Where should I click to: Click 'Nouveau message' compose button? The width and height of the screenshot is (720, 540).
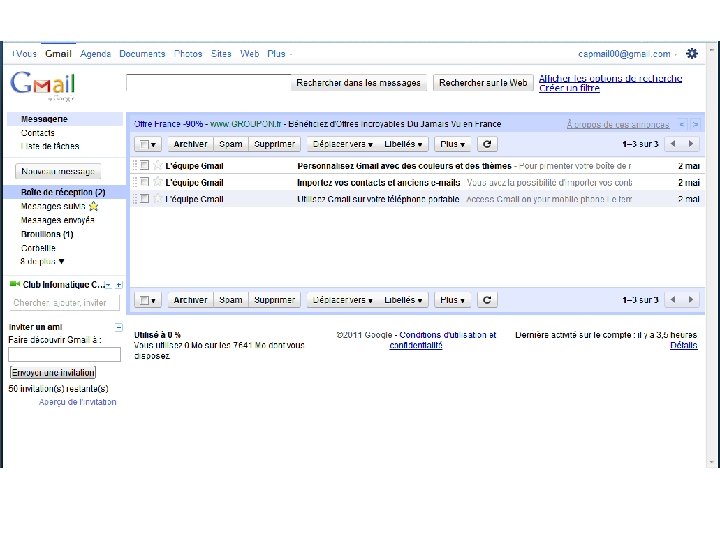click(x=58, y=171)
